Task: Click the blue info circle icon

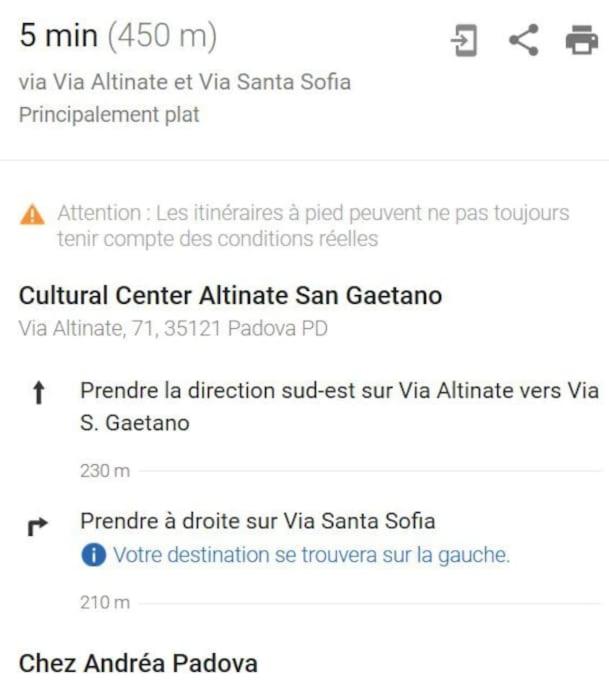Action: pyautogui.click(x=93, y=555)
